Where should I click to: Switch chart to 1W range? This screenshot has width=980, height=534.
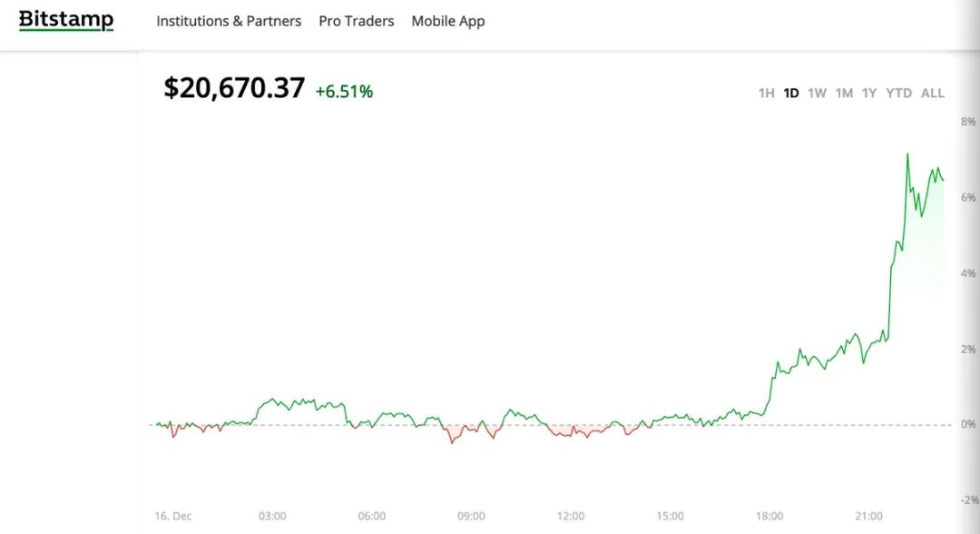[818, 93]
